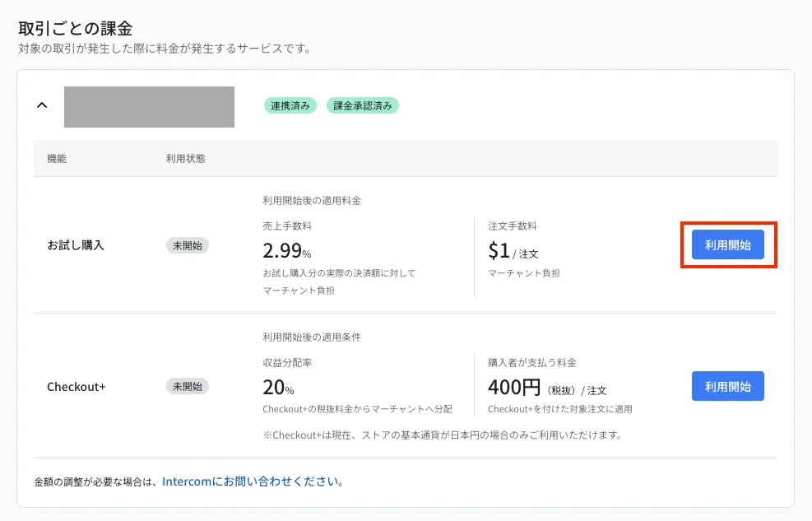Click 未開始 badge in お試し購入 row
Image resolution: width=812 pixels, height=521 pixels.
coord(188,245)
